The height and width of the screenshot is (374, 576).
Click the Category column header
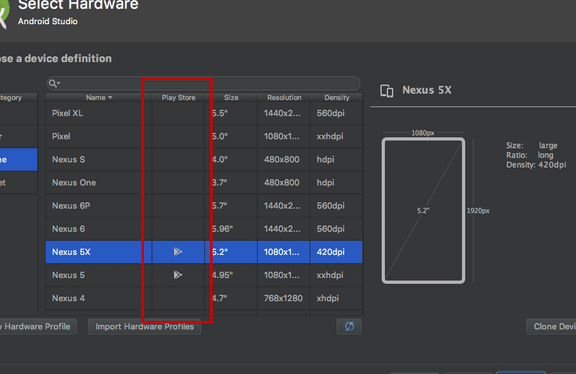pos(18,97)
